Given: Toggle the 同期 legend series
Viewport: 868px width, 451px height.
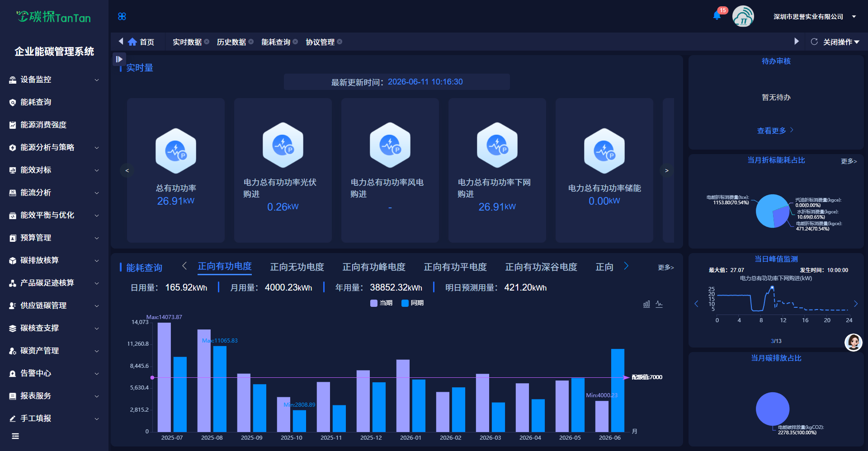Looking at the screenshot, I should 412,303.
